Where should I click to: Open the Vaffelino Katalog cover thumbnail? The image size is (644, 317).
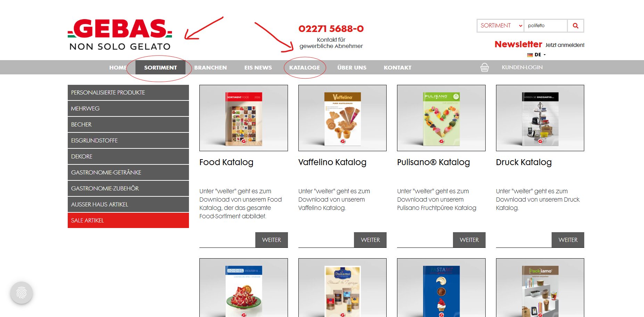click(342, 118)
